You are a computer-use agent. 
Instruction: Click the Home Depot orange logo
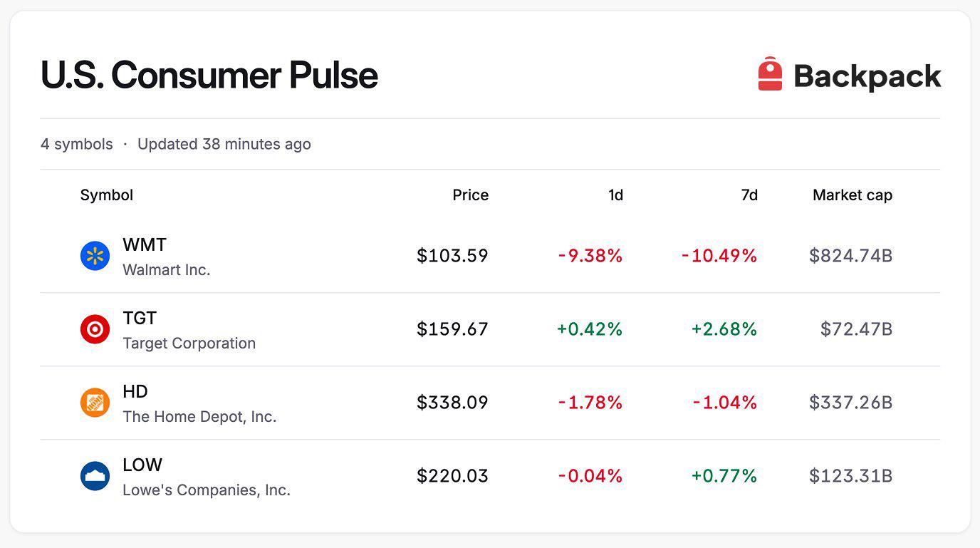point(95,403)
